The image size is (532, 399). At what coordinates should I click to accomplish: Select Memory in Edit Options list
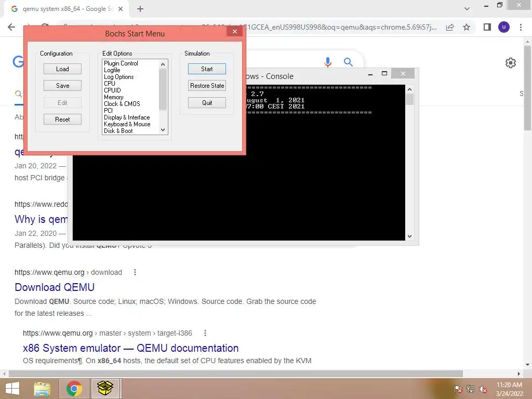pyautogui.click(x=113, y=97)
